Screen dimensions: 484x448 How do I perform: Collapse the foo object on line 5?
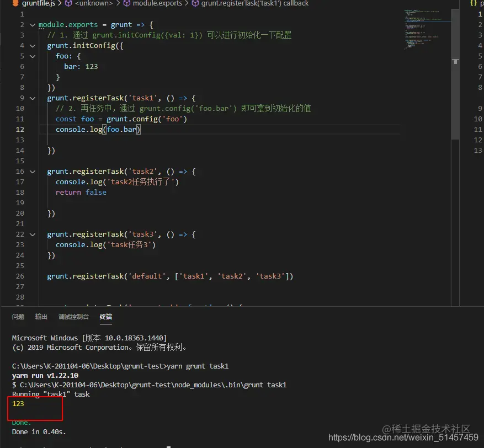coord(33,56)
